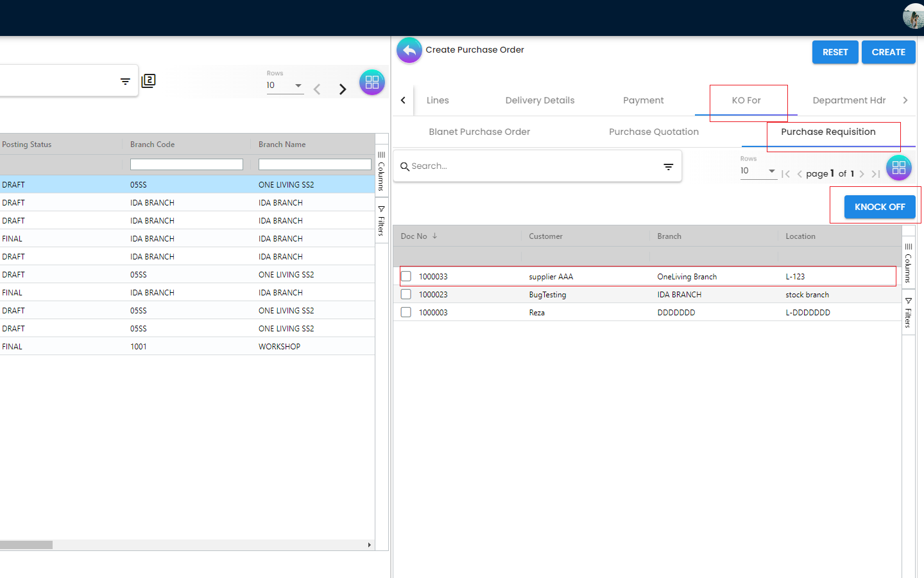The width and height of the screenshot is (924, 578).
Task: Open the left panel grid view icon
Action: pyautogui.click(x=372, y=82)
